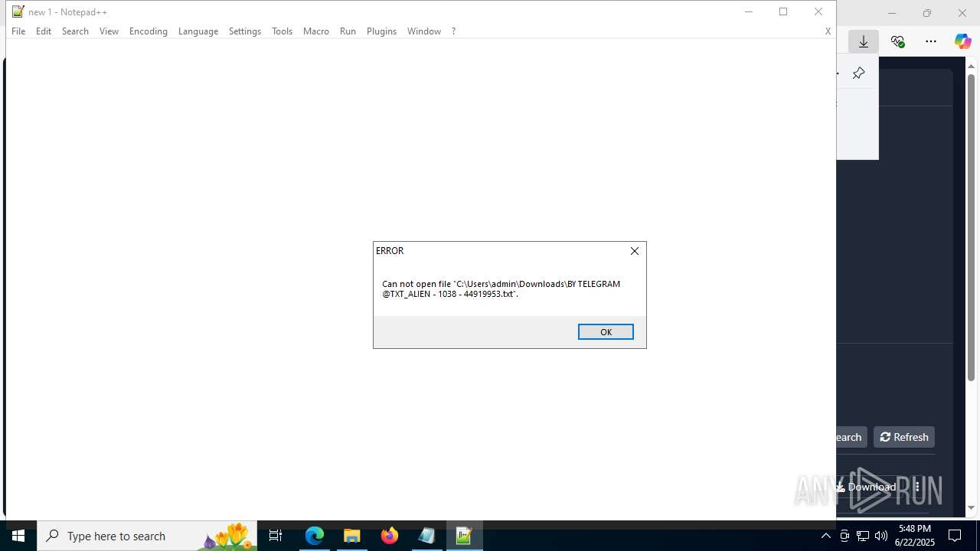980x551 pixels.
Task: Open the Plugins menu
Action: pos(381,31)
